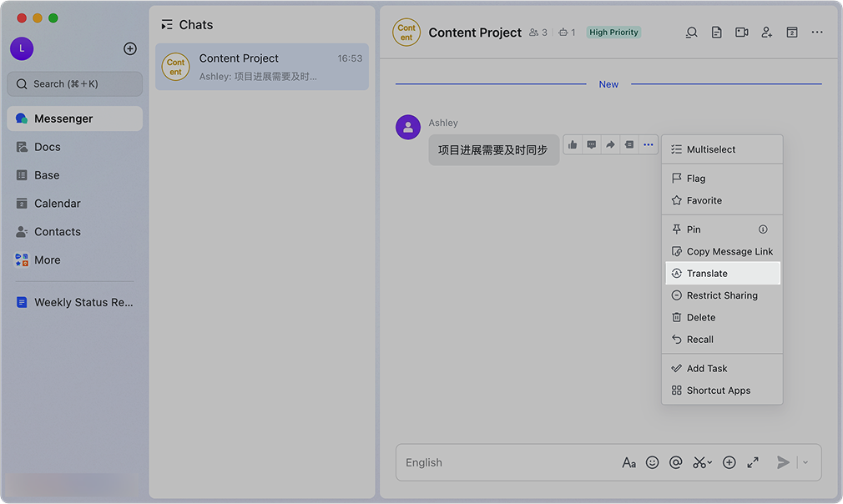
Task: Expand the message editor to full size
Action: tap(753, 462)
